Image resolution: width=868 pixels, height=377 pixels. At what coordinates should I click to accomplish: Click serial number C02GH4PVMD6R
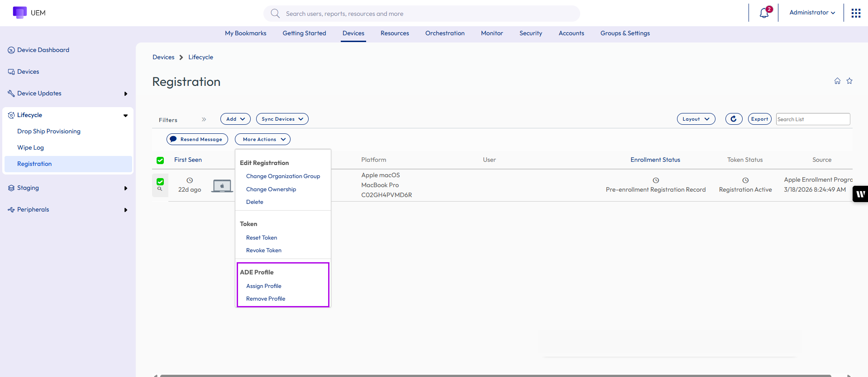(386, 195)
